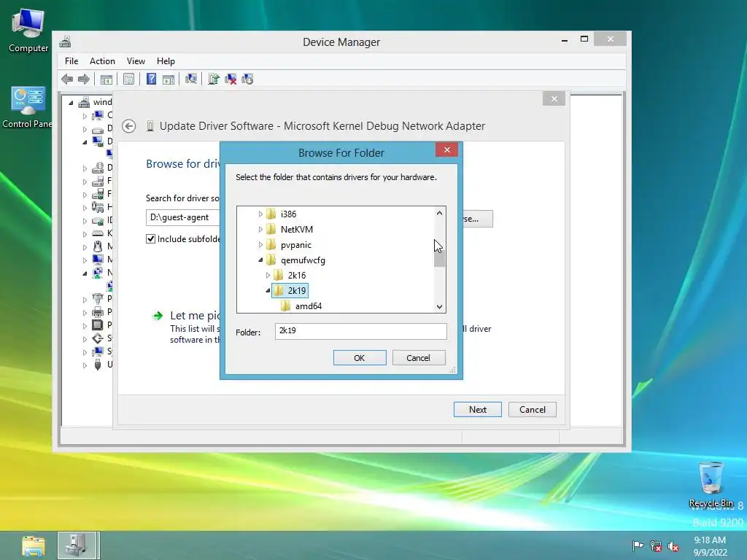Open the Properties toolbar icon

tap(128, 79)
